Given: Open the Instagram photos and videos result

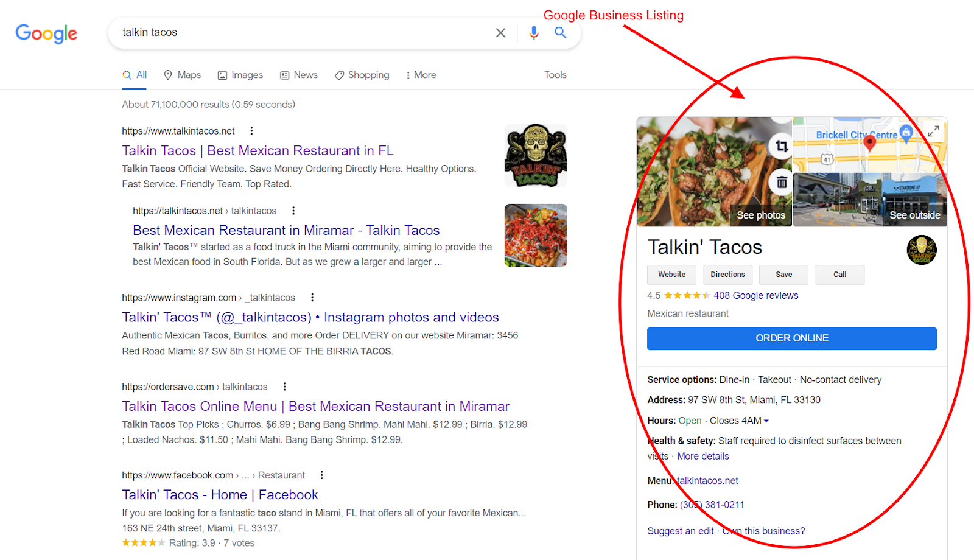Looking at the screenshot, I should pyautogui.click(x=310, y=317).
